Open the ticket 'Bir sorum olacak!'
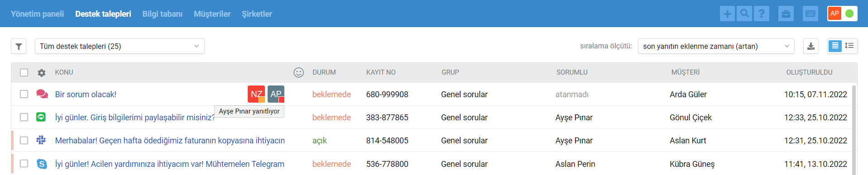This screenshot has height=175, width=868. pyautogui.click(x=86, y=95)
